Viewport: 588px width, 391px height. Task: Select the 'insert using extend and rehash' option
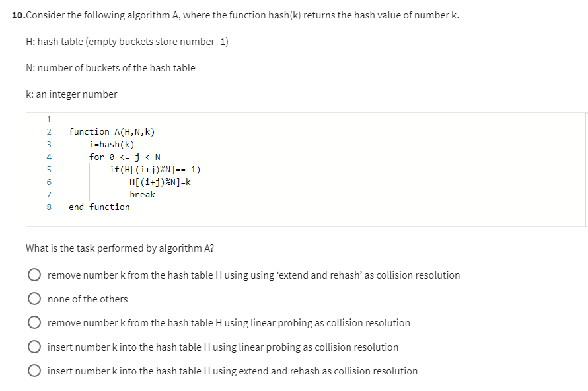(34, 371)
